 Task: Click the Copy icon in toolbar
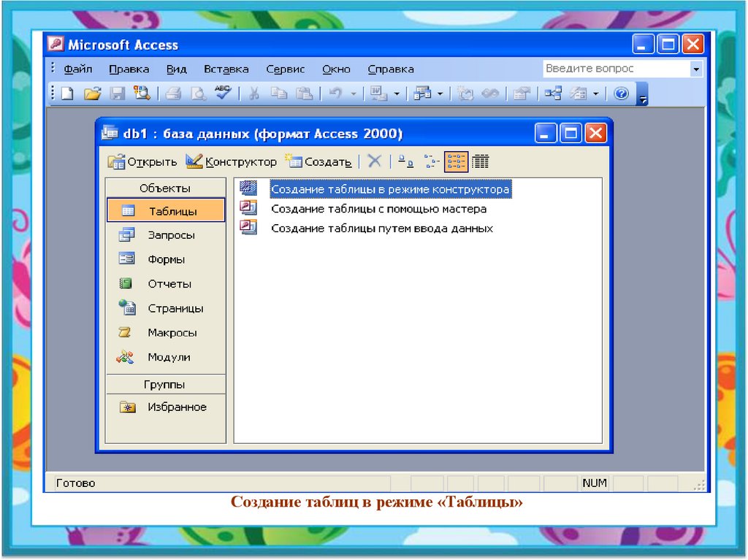click(x=279, y=93)
